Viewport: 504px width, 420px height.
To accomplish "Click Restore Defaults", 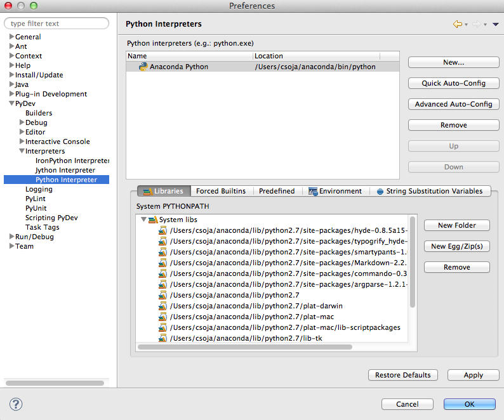I will (x=402, y=375).
